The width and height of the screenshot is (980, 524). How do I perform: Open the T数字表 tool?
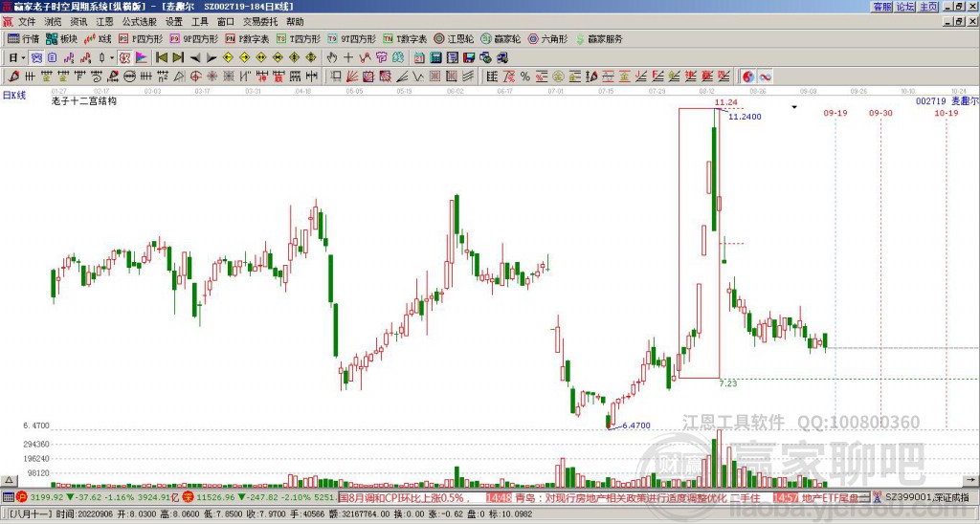coord(405,38)
